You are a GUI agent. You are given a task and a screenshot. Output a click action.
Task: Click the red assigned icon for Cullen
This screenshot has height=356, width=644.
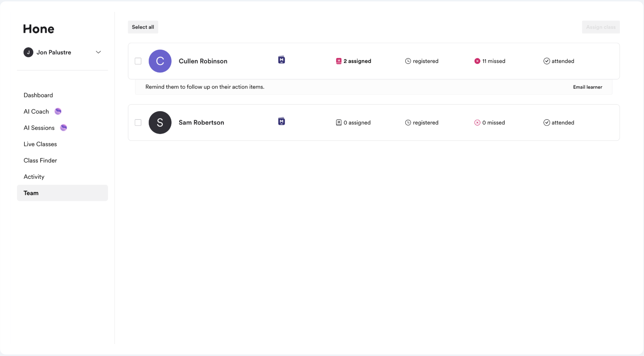[339, 61]
